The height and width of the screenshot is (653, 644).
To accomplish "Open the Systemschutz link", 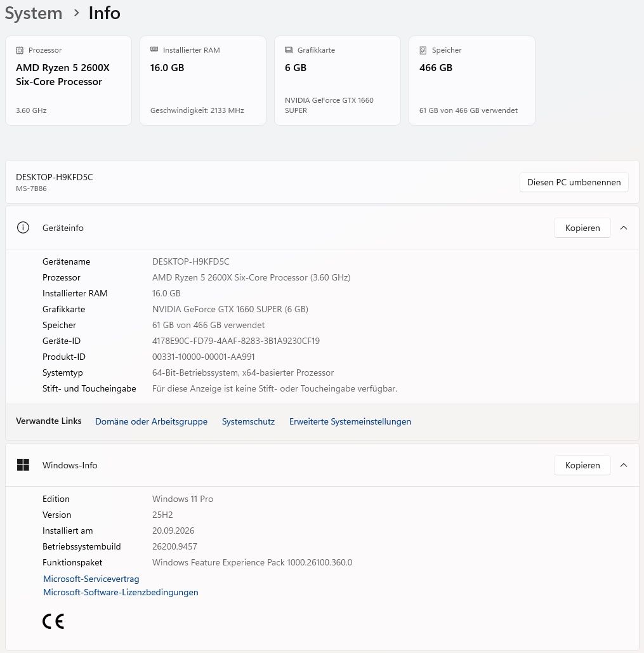I will point(248,421).
